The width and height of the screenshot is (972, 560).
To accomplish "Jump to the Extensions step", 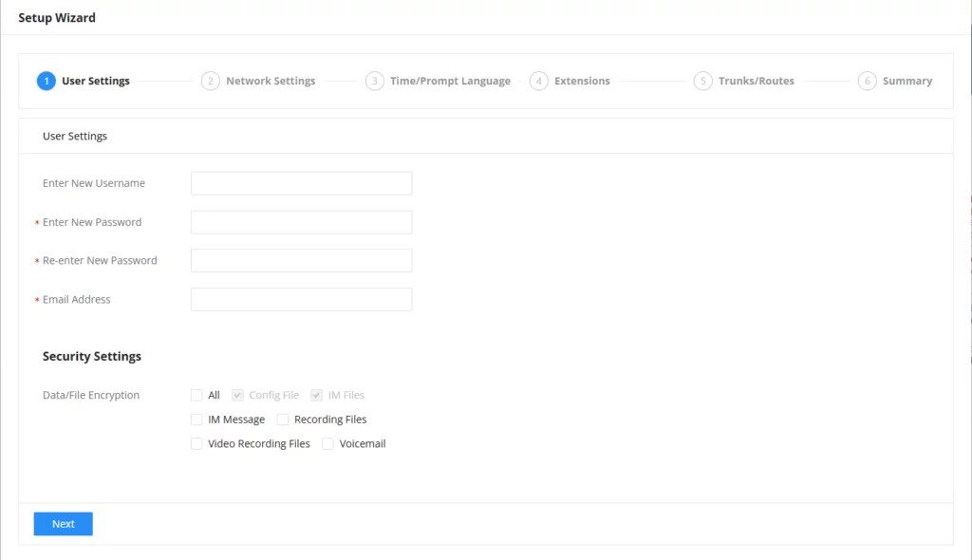I will click(x=582, y=81).
